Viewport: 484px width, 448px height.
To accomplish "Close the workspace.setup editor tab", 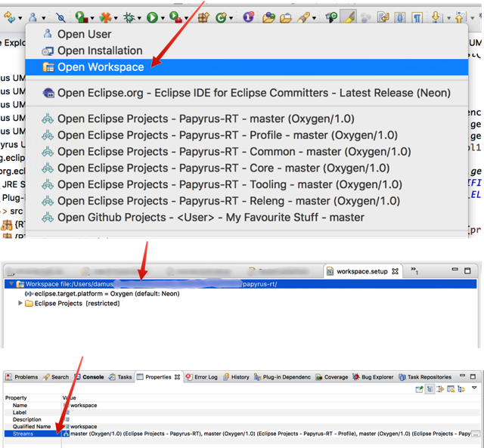I will (x=395, y=271).
